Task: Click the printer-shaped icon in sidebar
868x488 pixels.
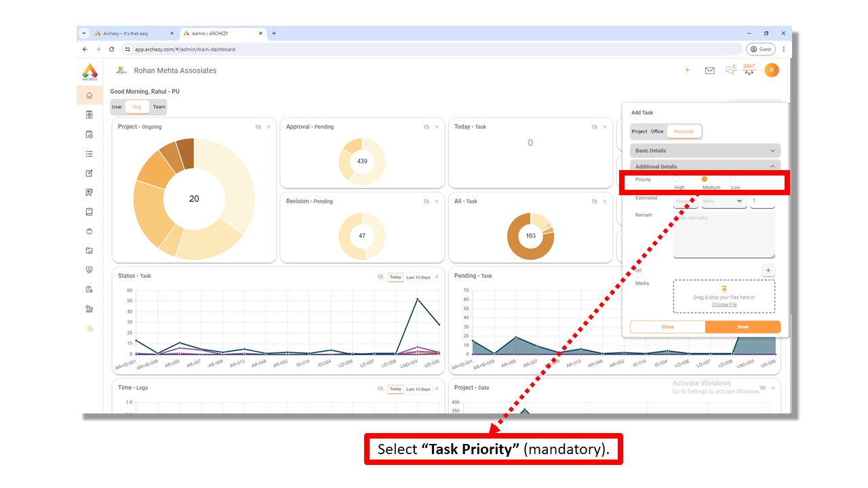Action: tap(90, 231)
